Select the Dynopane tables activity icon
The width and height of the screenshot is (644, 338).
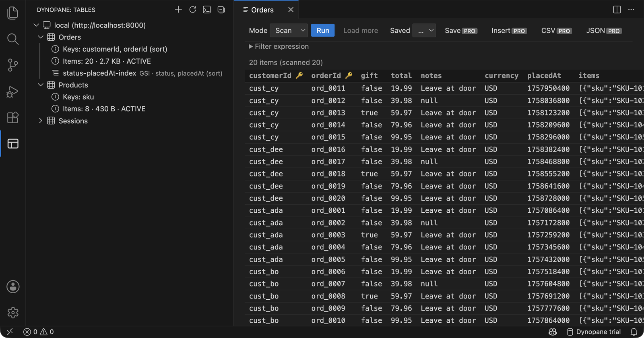[13, 143]
